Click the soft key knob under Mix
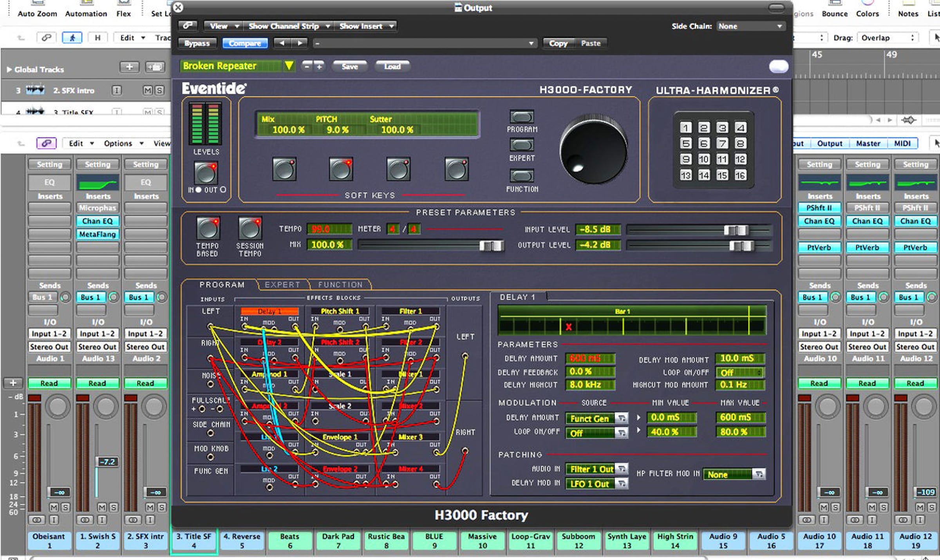Image resolution: width=940 pixels, height=560 pixels. click(284, 169)
